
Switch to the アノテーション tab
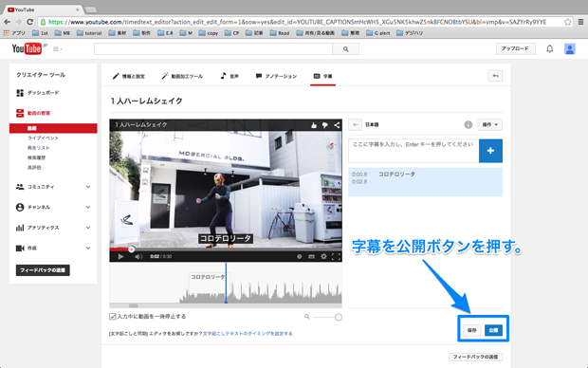(x=276, y=76)
